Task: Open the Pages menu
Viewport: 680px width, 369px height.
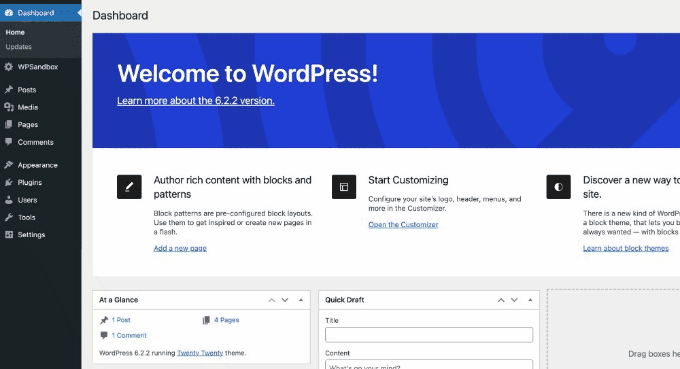Action: (40, 124)
